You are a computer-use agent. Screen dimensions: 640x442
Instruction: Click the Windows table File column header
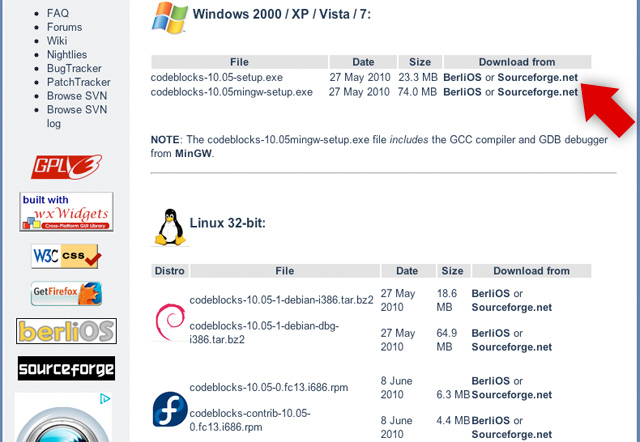(x=239, y=62)
